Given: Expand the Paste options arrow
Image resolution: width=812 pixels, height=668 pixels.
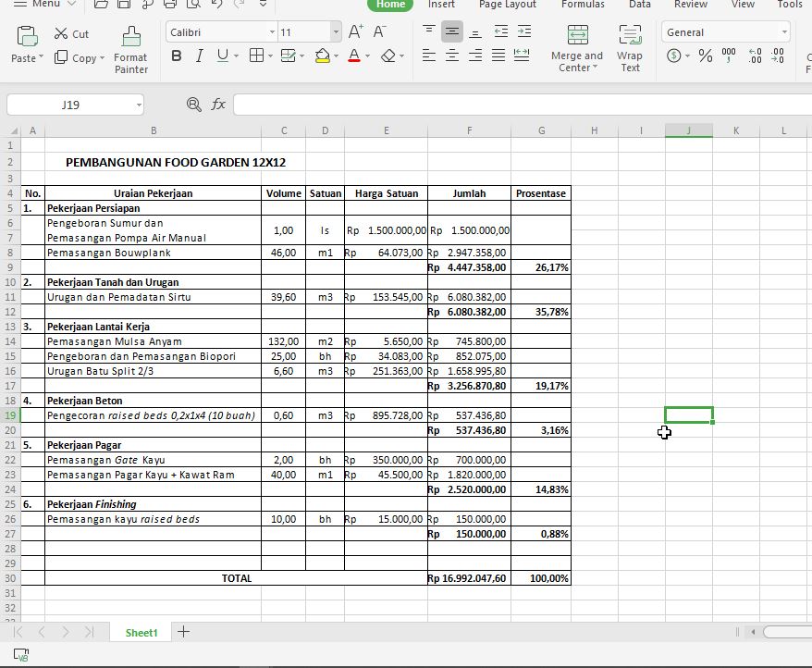Looking at the screenshot, I should click(41, 56).
